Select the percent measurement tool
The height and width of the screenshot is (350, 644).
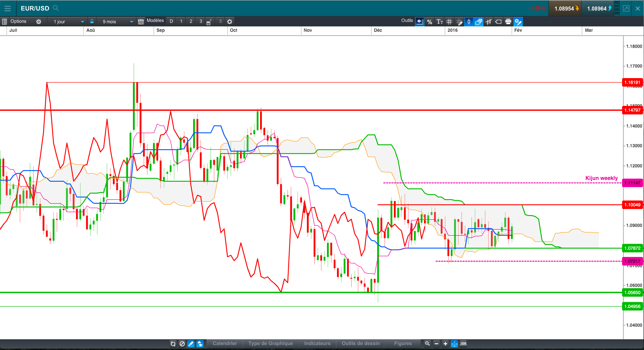(x=429, y=22)
